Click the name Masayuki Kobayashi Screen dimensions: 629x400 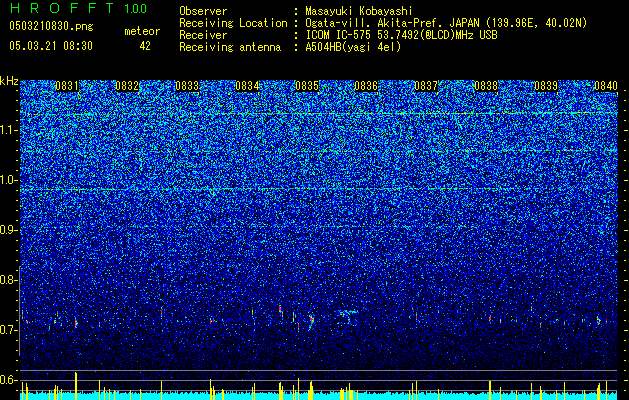(x=359, y=11)
